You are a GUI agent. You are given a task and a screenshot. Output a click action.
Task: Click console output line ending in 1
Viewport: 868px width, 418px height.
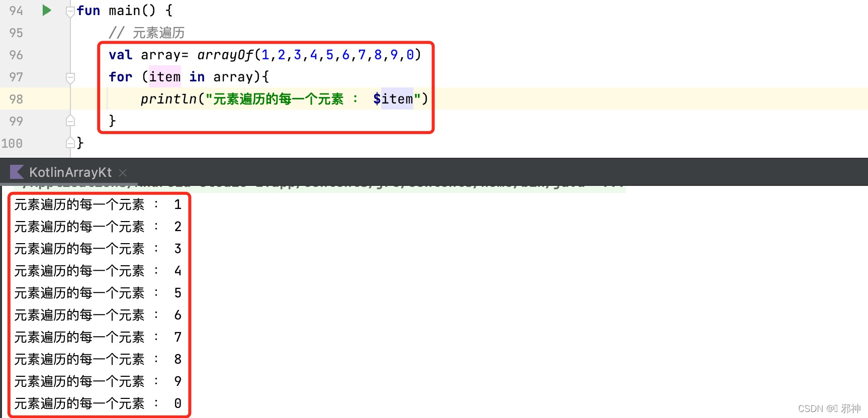(x=98, y=204)
